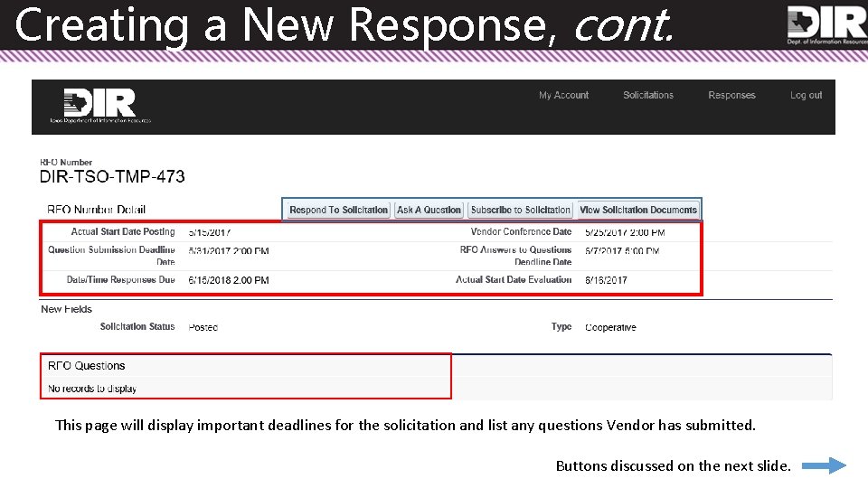Click the RFO Number Detail heading
Viewport: 868px width, 488px height.
pos(97,210)
